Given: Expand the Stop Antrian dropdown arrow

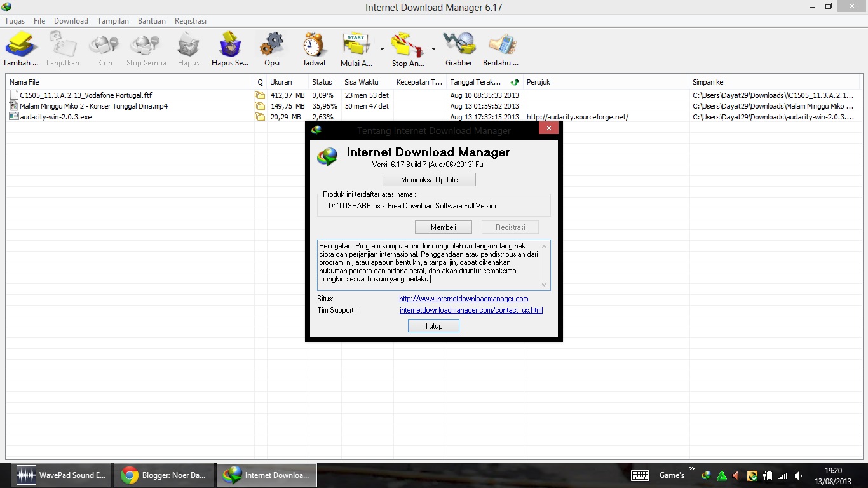Looking at the screenshot, I should [433, 48].
